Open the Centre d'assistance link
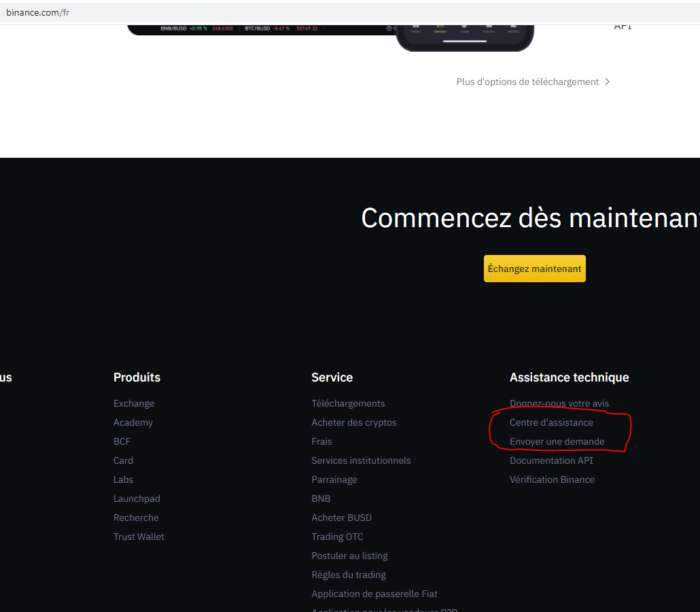 point(551,422)
